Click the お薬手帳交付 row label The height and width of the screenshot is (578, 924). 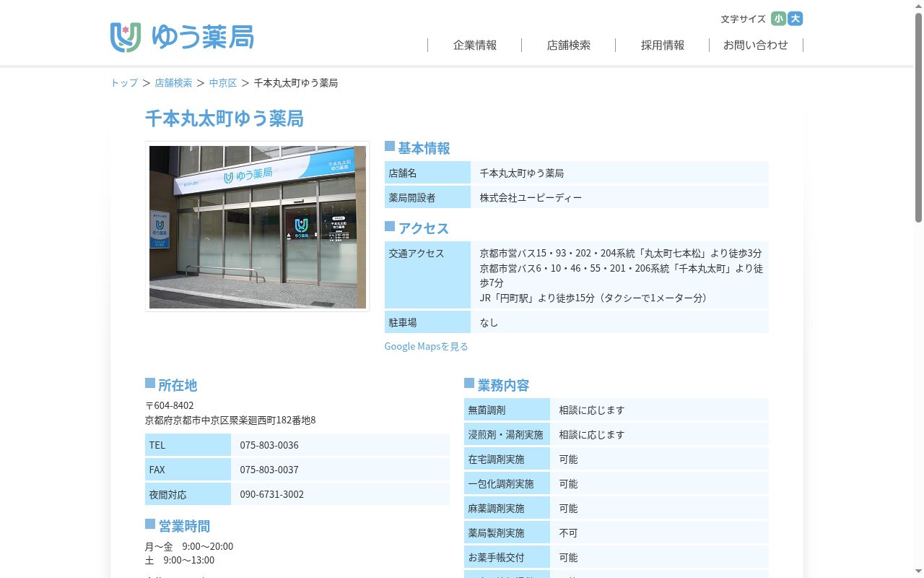point(507,557)
